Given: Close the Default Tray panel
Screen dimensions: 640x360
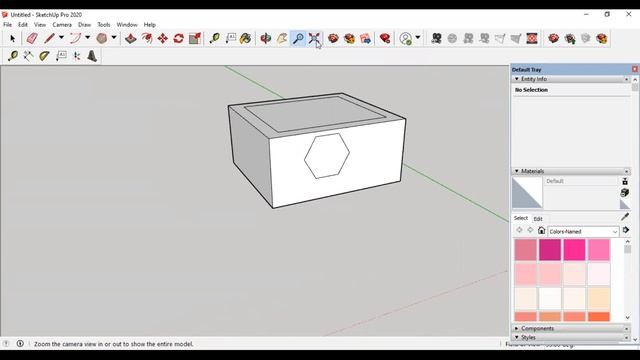Looking at the screenshot, I should (x=634, y=69).
